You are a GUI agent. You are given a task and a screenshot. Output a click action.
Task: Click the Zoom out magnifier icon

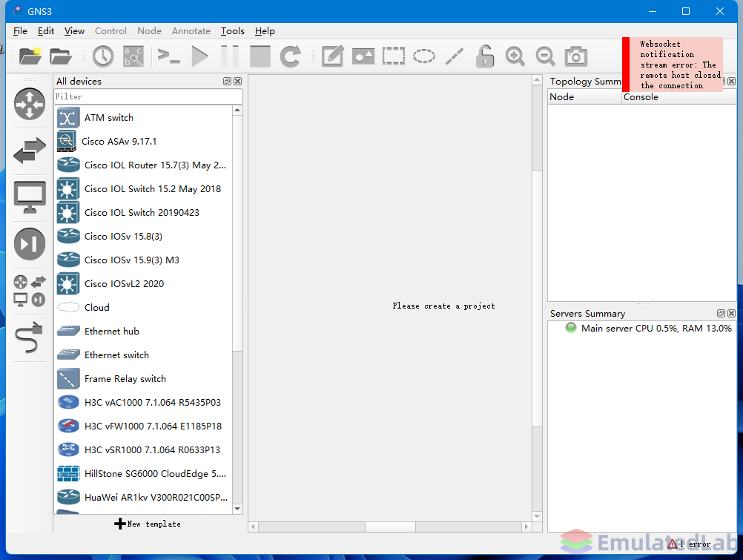coord(546,56)
